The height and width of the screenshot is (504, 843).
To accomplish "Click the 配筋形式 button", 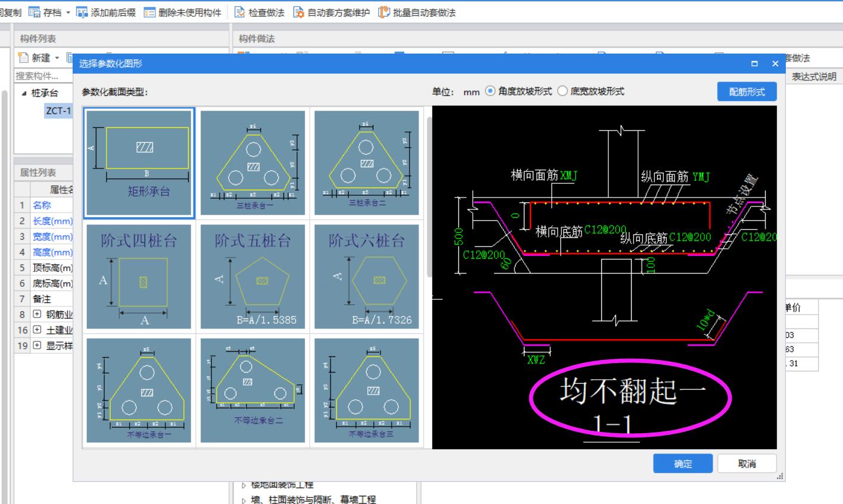I will 747,92.
